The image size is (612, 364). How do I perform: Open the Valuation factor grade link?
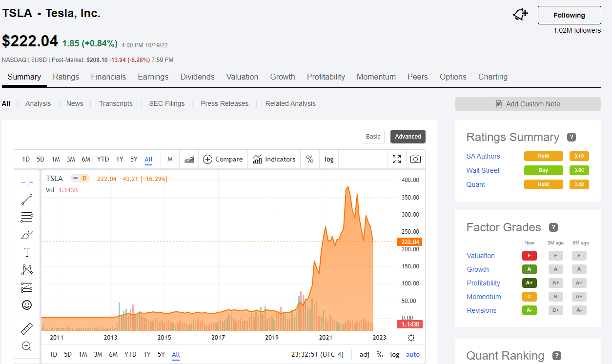pyautogui.click(x=481, y=256)
